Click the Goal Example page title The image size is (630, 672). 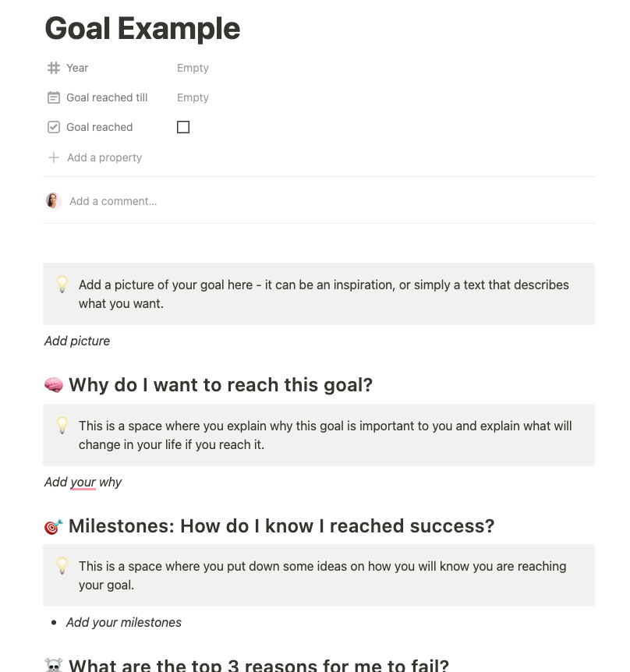pos(143,29)
